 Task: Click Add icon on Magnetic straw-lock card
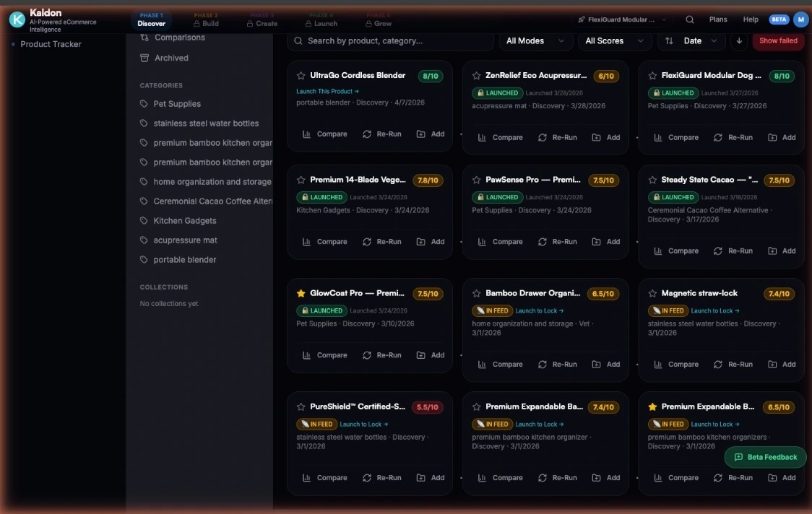click(x=773, y=365)
